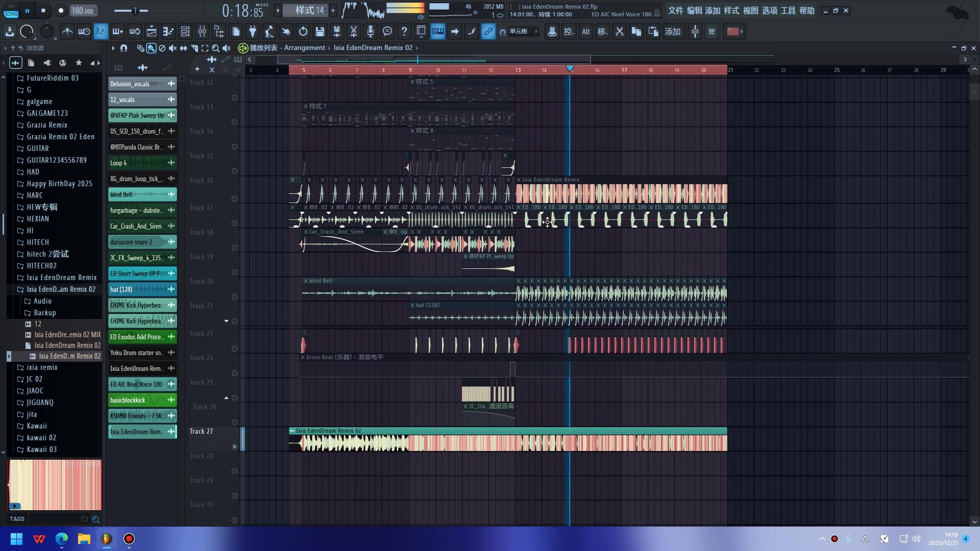
Task: Expand the Track 25 group arrow
Action: 226,398
